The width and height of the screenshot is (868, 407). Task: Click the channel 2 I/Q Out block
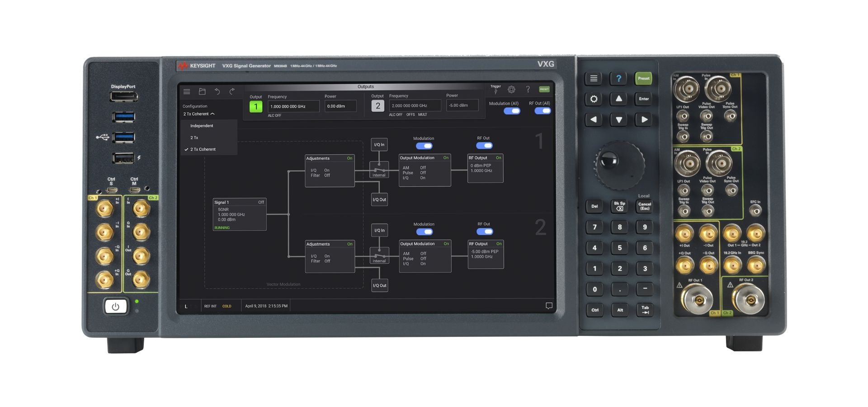380,285
